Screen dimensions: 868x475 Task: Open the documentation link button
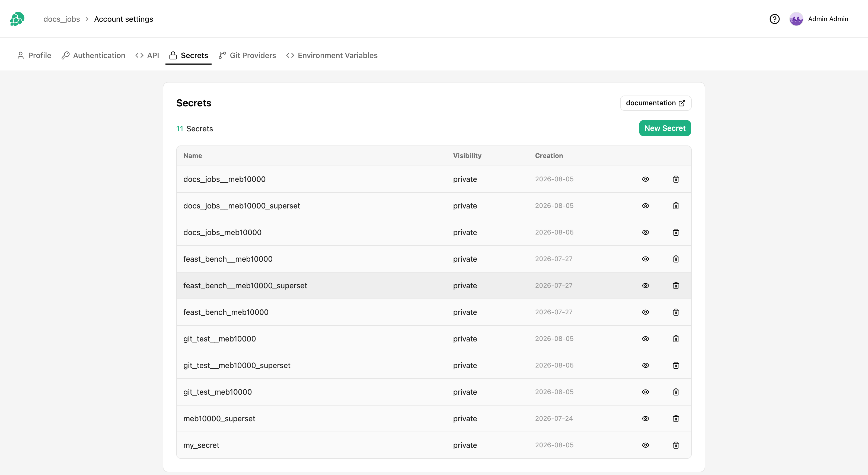tap(656, 103)
